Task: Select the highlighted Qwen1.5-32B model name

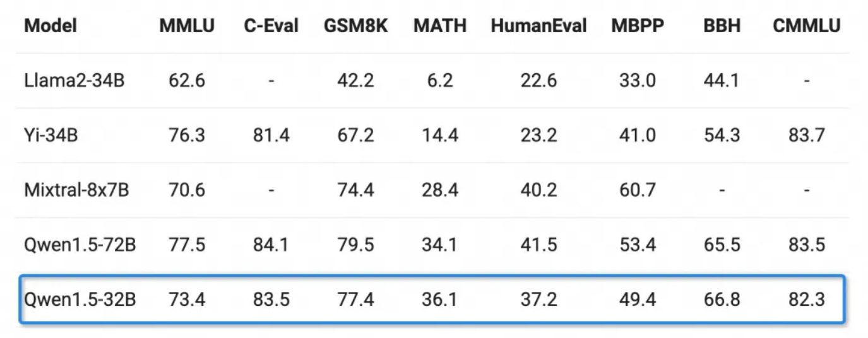Action: click(80, 299)
